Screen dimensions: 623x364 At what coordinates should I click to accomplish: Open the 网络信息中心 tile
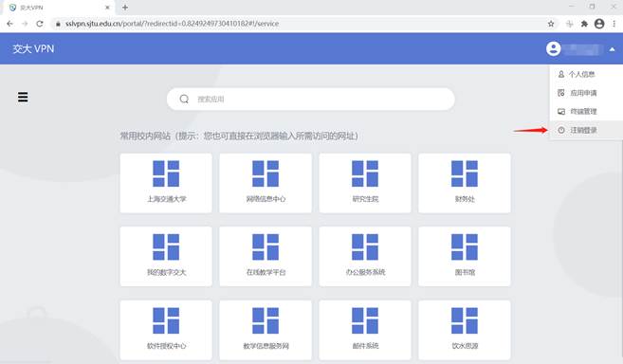coord(266,183)
